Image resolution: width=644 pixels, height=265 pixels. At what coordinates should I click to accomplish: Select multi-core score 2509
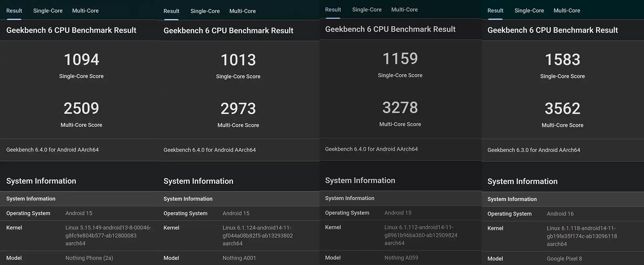[81, 108]
